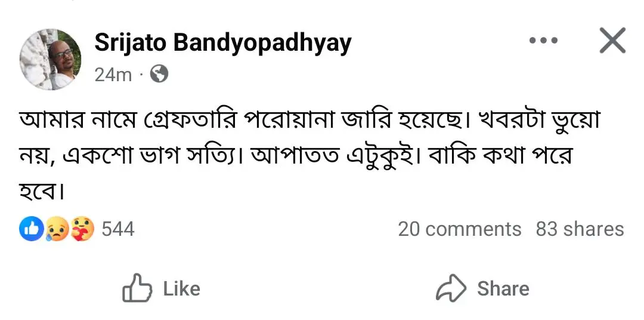The width and height of the screenshot is (644, 320).
Task: View the 544 reactions count list
Action: [117, 229]
